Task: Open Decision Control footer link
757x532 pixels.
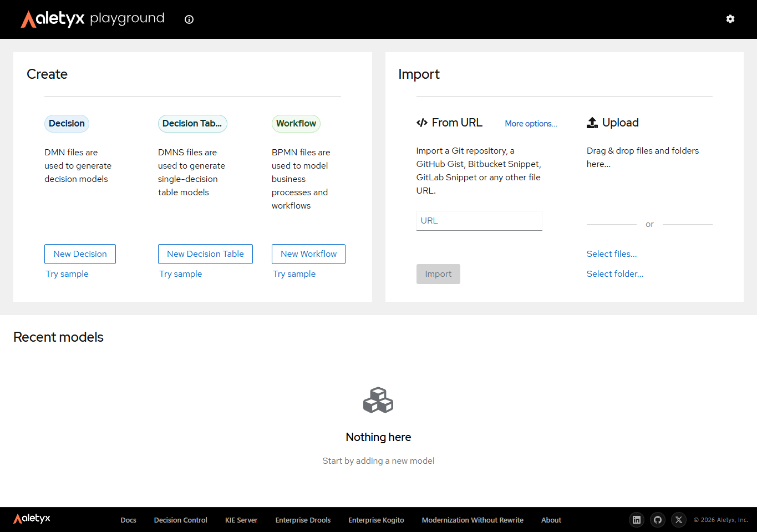Action: [x=181, y=520]
